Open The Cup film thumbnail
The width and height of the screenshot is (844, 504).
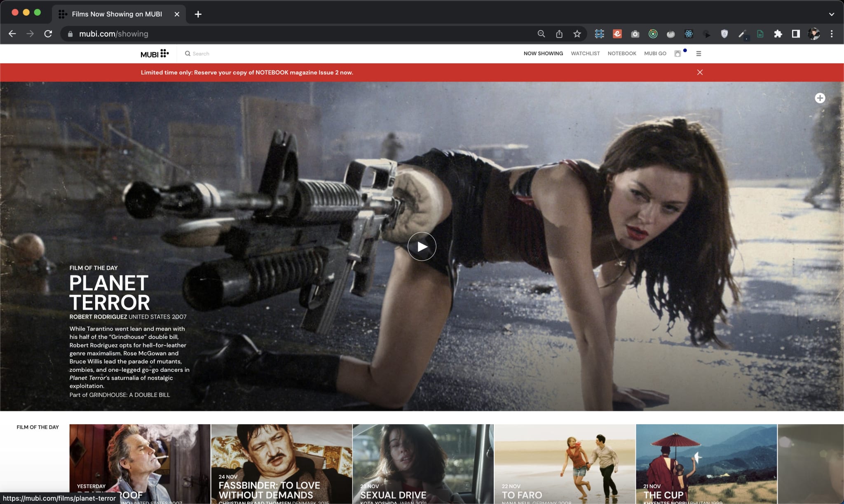coord(706,464)
